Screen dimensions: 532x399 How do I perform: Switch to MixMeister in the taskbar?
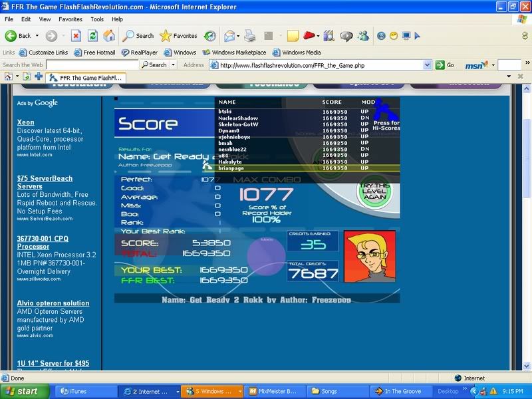click(271, 391)
